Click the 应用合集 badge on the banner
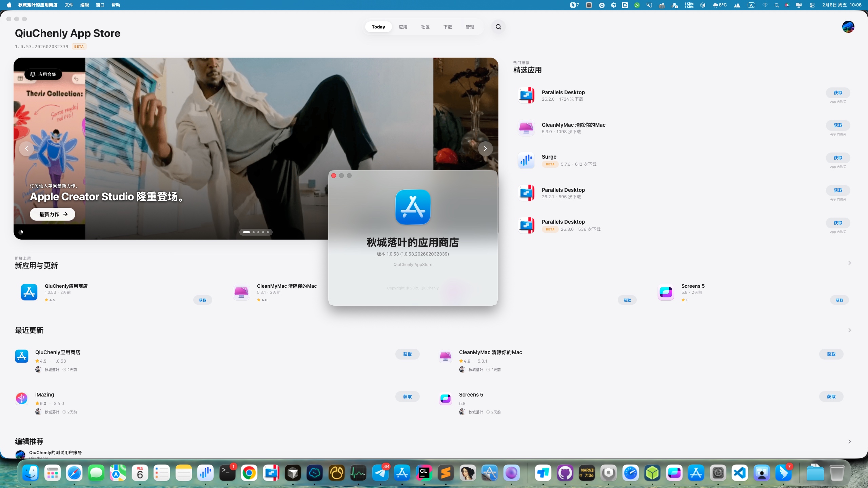 (x=43, y=74)
